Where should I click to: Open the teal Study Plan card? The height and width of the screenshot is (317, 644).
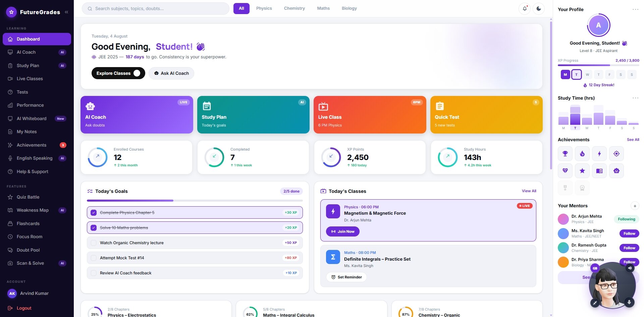pyautogui.click(x=253, y=115)
